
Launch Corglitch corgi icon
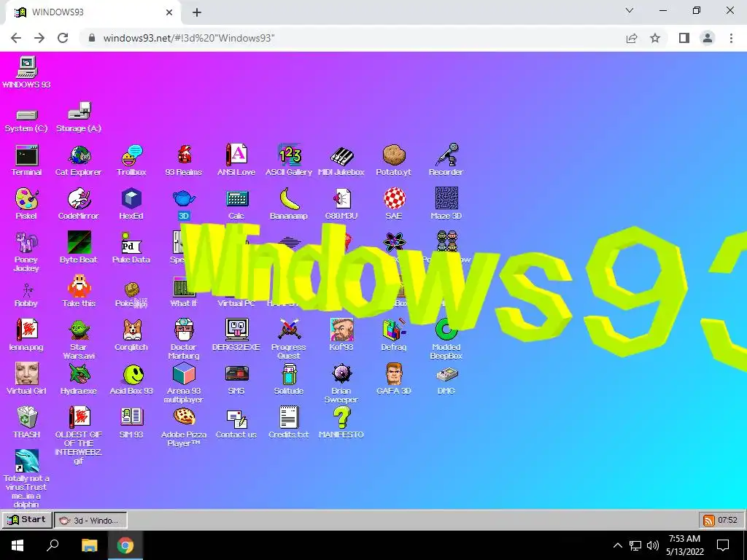click(131, 330)
